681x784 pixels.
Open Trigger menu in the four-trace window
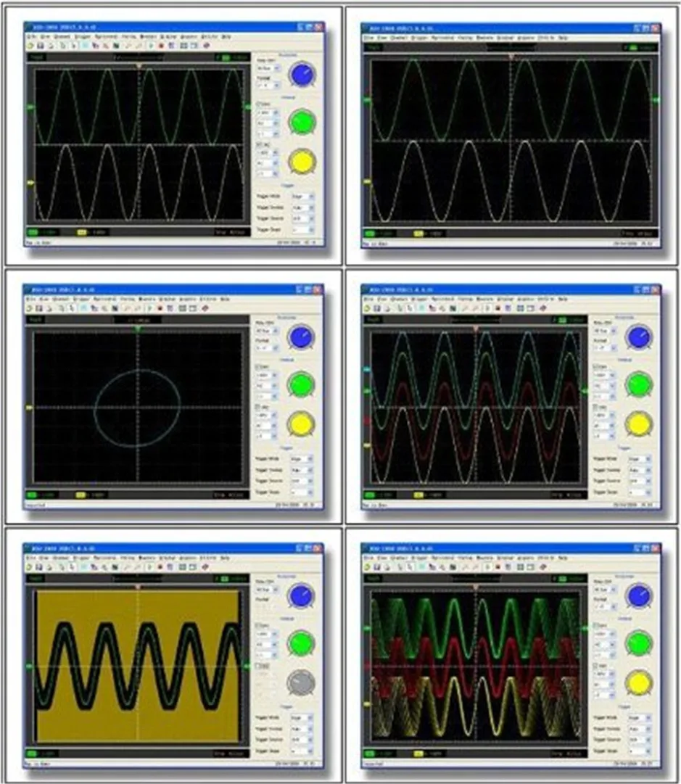pos(419,299)
